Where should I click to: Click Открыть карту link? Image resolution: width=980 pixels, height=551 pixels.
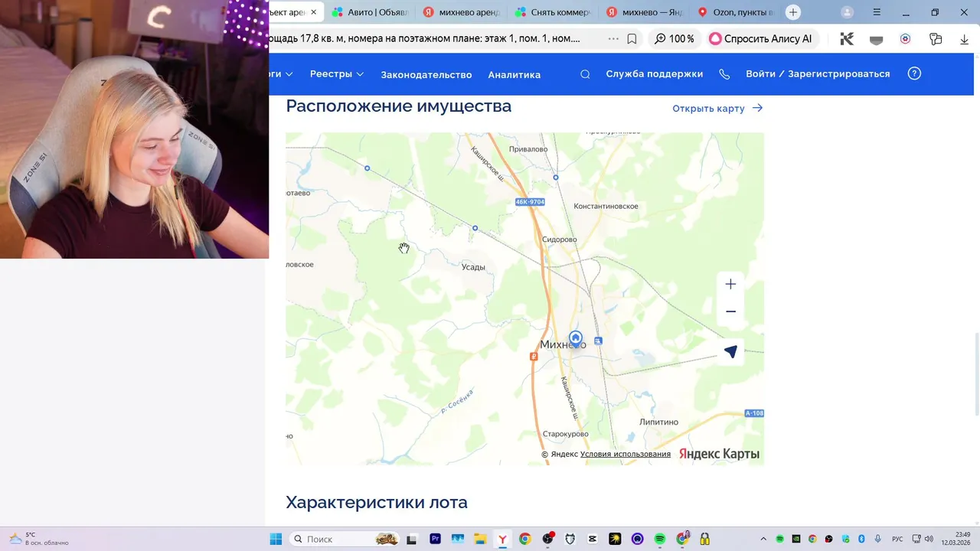[x=717, y=109]
